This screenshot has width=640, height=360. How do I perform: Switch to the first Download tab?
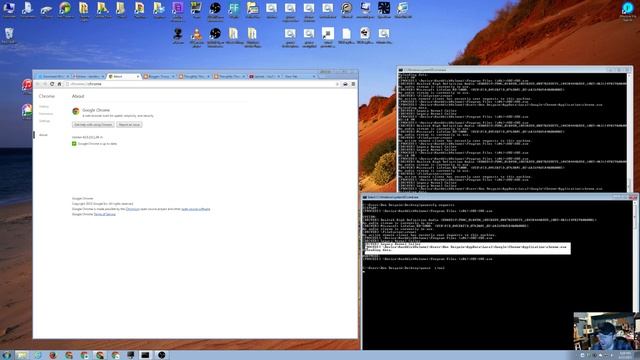click(x=53, y=76)
